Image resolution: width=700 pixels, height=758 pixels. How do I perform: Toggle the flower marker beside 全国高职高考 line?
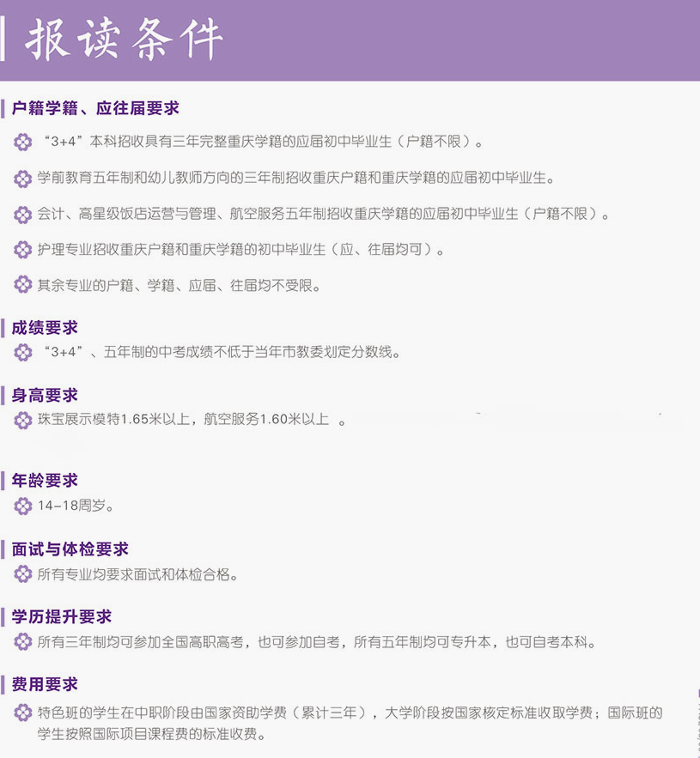click(21, 641)
